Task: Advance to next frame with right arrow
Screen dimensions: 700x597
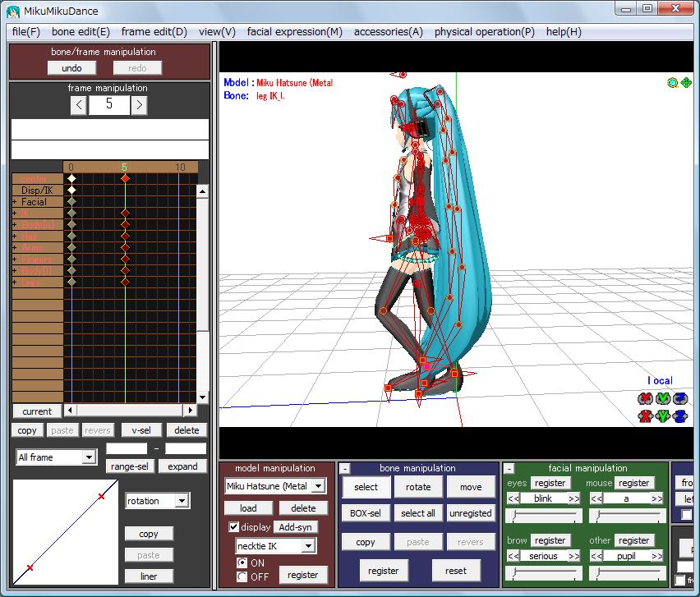Action: [140, 105]
